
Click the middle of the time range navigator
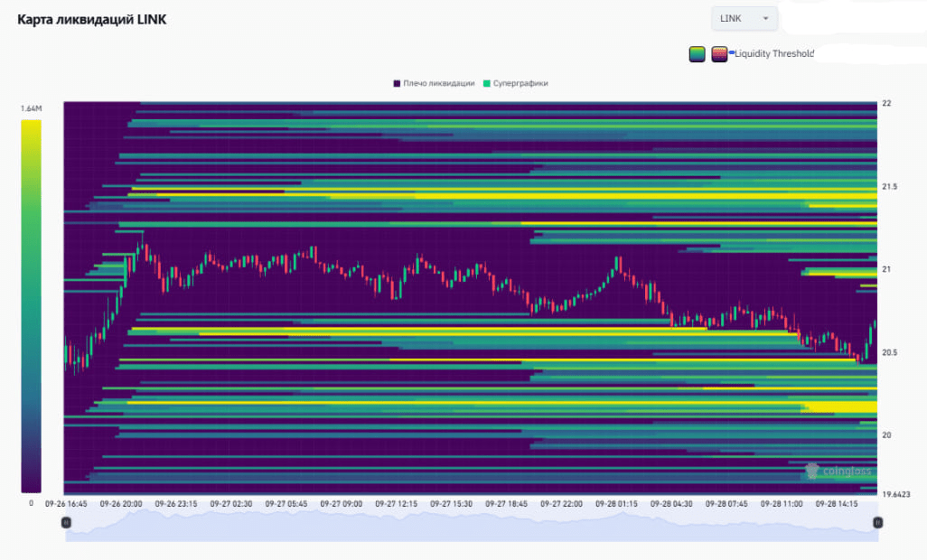click(x=472, y=524)
